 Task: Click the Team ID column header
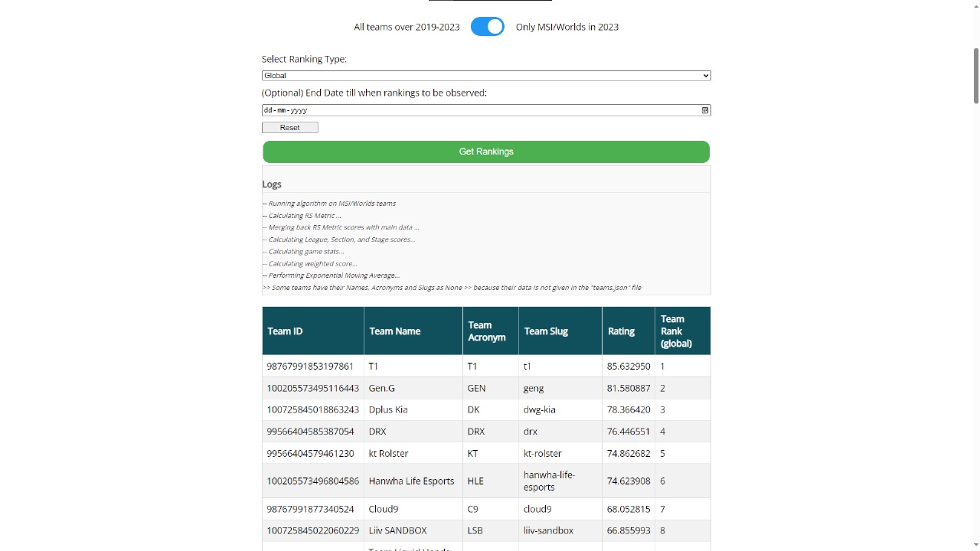(313, 331)
